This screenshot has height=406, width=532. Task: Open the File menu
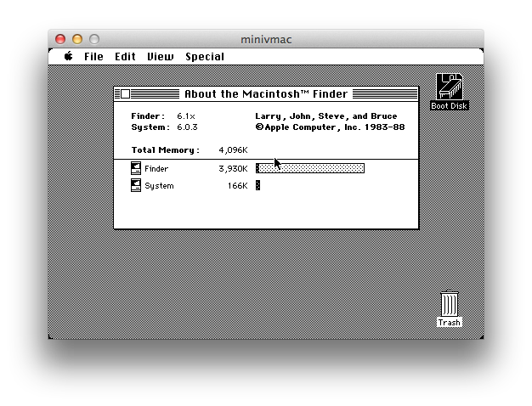point(93,57)
